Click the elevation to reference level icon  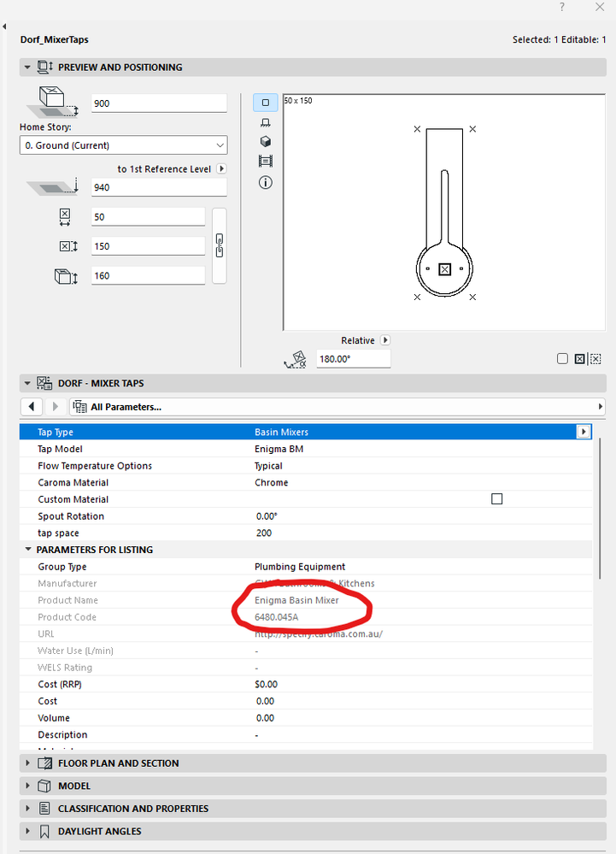[53, 187]
